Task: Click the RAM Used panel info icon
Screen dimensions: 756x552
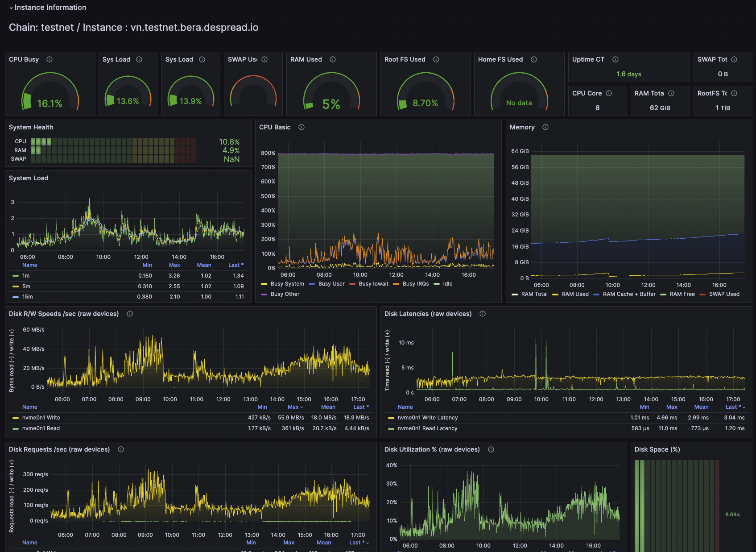Action: pyautogui.click(x=333, y=59)
